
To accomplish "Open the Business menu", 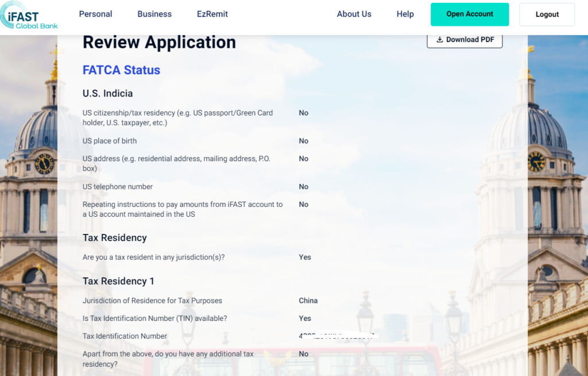I will click(154, 14).
